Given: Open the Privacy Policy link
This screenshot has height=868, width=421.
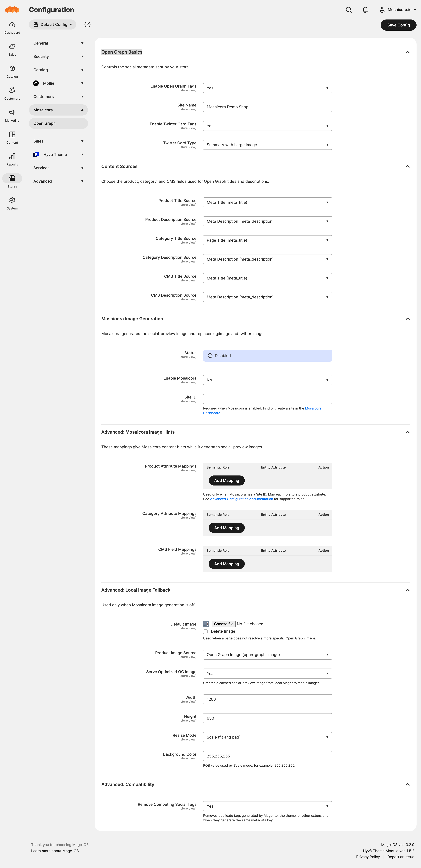Looking at the screenshot, I should tap(368, 857).
